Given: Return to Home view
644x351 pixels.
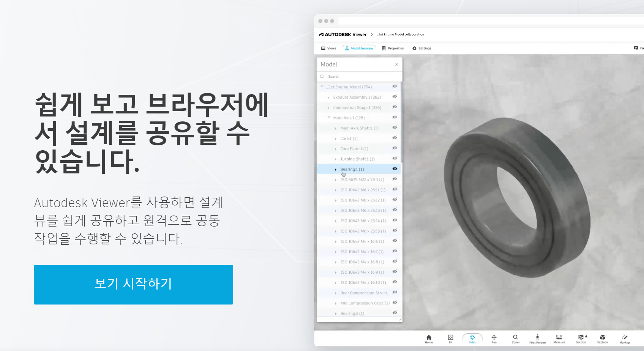Looking at the screenshot, I should pos(429,338).
